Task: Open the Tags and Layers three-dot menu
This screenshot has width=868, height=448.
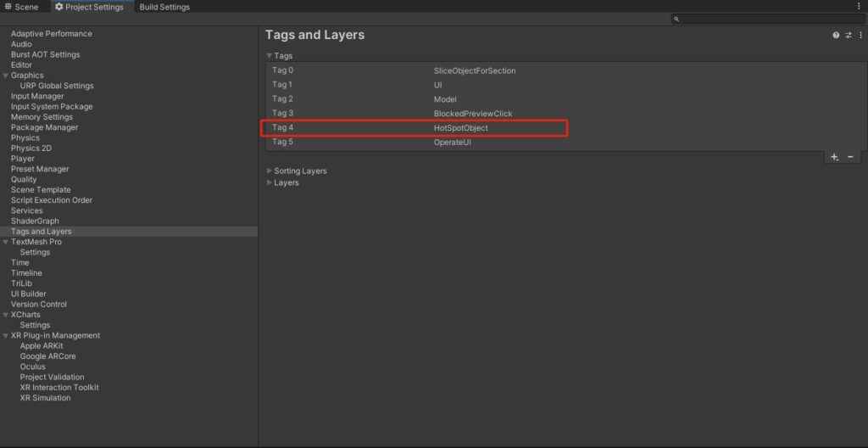Action: point(859,36)
